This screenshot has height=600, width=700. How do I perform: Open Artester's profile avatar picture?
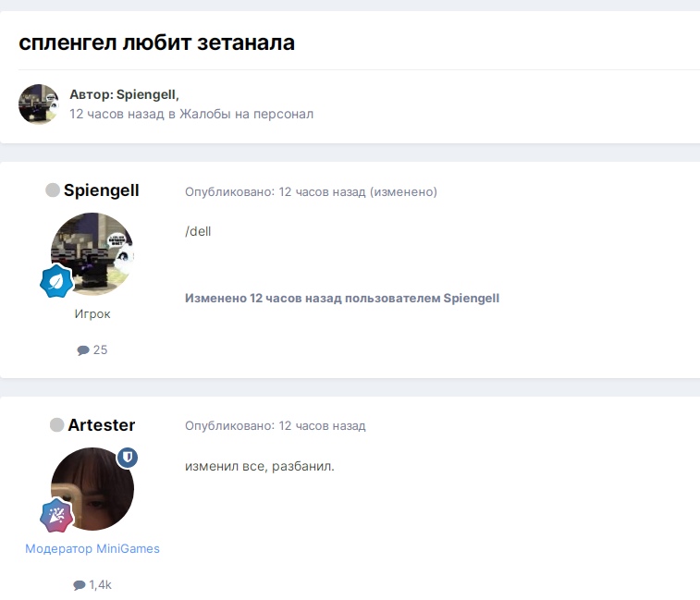click(92, 488)
